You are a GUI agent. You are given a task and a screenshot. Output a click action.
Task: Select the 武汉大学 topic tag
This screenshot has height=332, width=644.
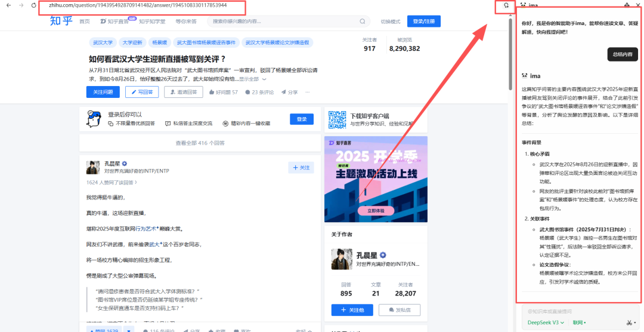coord(103,42)
